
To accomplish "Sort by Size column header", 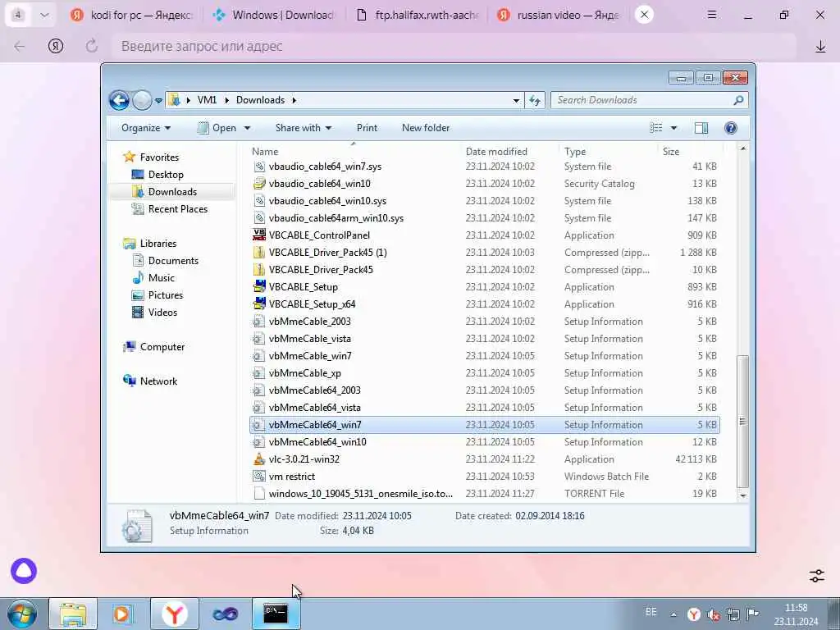I will pyautogui.click(x=671, y=152).
